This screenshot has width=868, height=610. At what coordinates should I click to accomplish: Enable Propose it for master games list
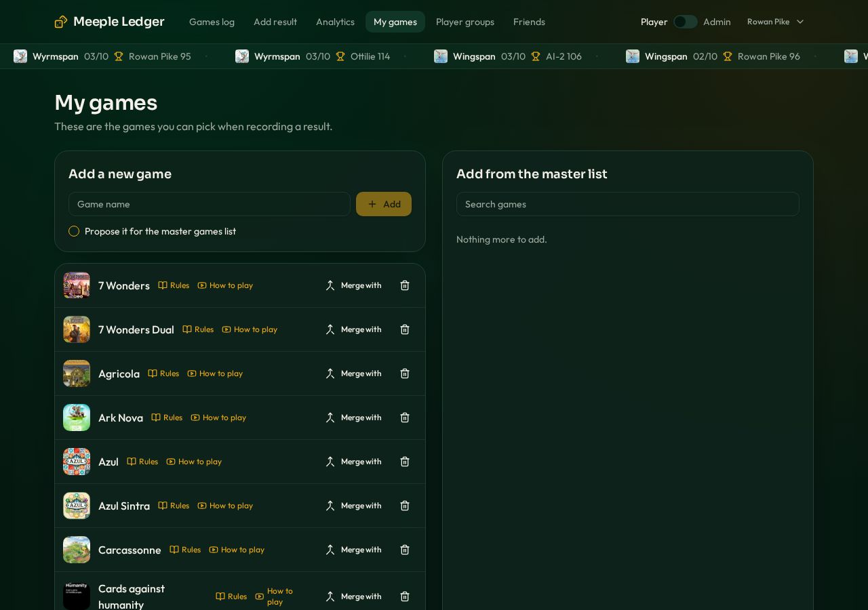point(74,231)
